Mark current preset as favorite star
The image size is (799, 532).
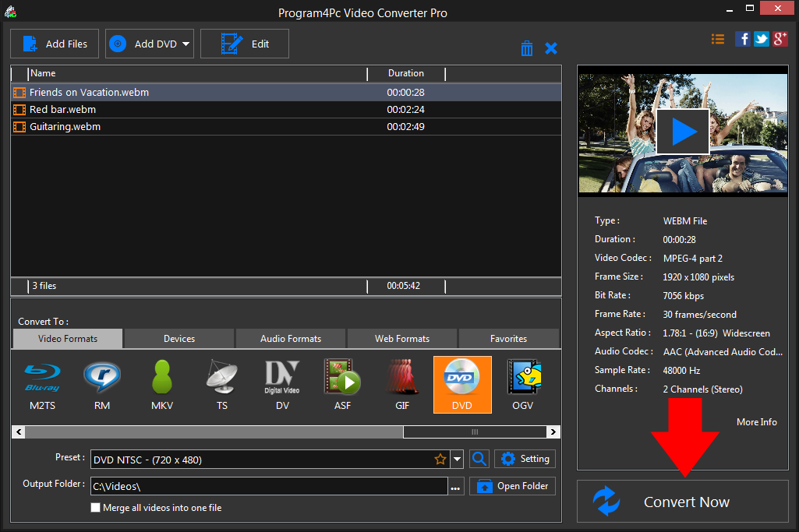pyautogui.click(x=440, y=459)
